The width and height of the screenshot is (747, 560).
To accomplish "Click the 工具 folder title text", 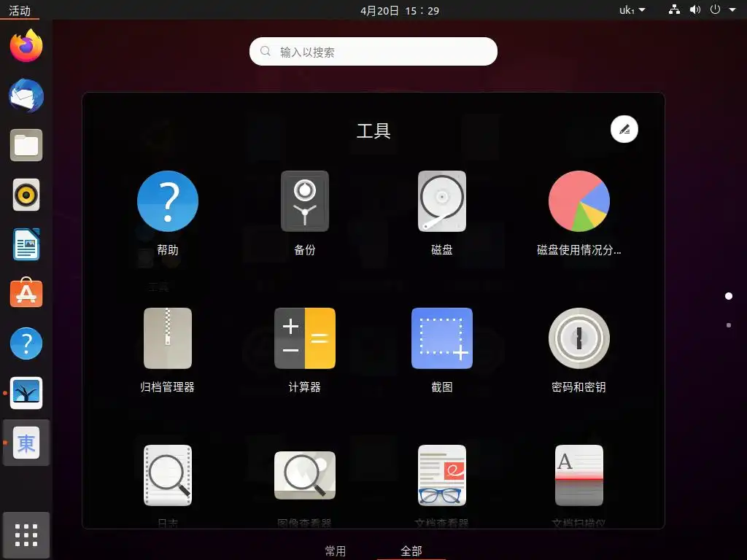I will pos(373,131).
